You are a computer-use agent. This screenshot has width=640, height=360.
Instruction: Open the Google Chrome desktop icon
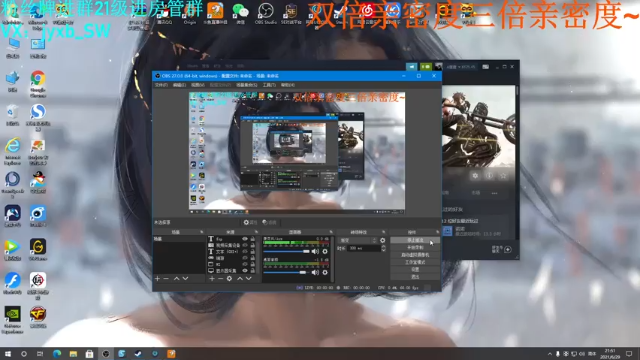[x=38, y=84]
